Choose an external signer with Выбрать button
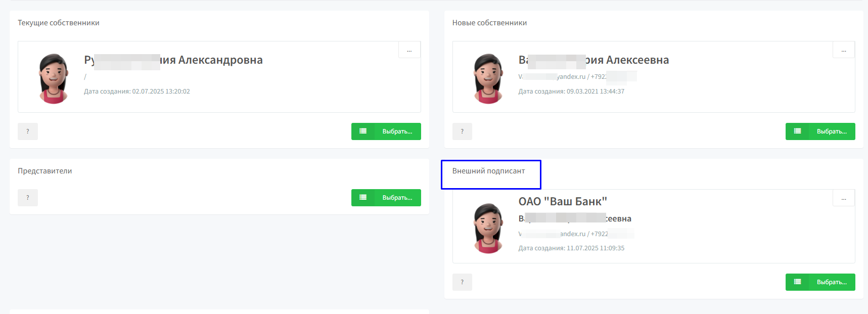Image resolution: width=868 pixels, height=314 pixels. point(820,282)
